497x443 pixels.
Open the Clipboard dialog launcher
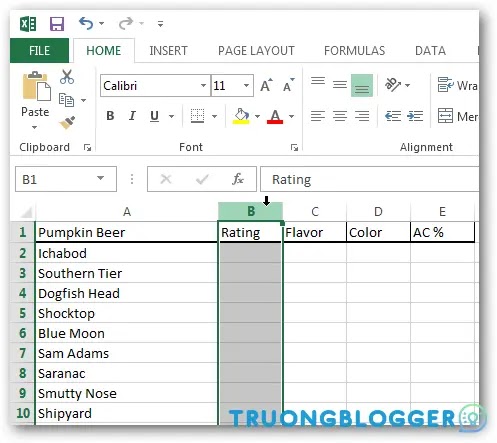87,147
